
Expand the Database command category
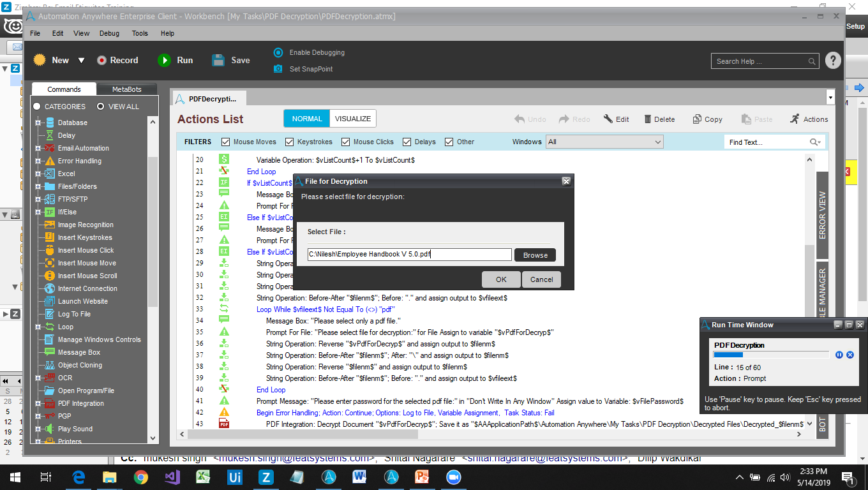38,122
